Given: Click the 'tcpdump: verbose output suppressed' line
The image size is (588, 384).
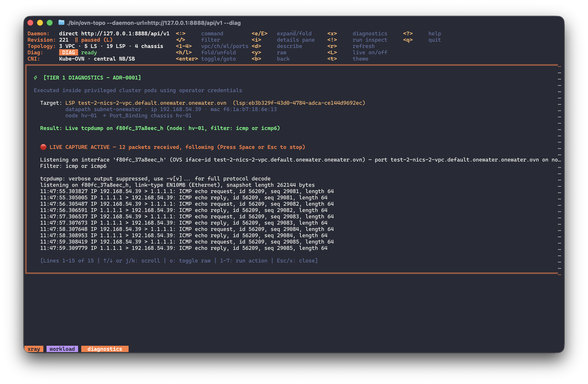Looking at the screenshot, I should click(155, 179).
